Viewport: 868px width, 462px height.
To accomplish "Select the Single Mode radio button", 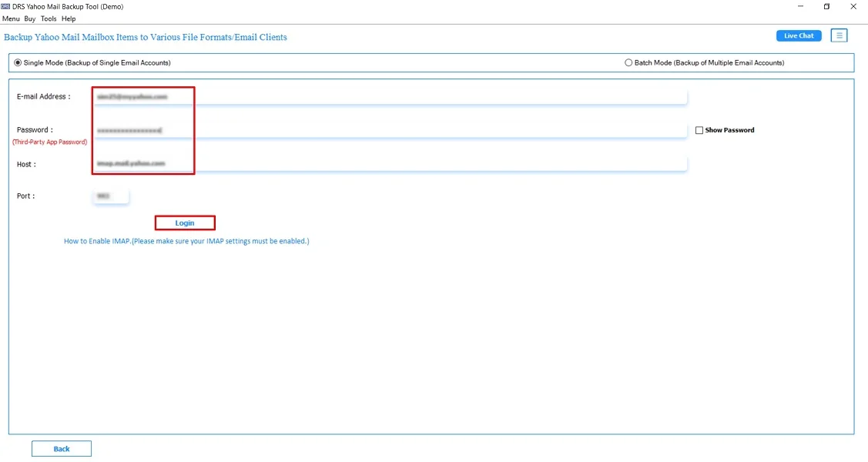I will [18, 62].
